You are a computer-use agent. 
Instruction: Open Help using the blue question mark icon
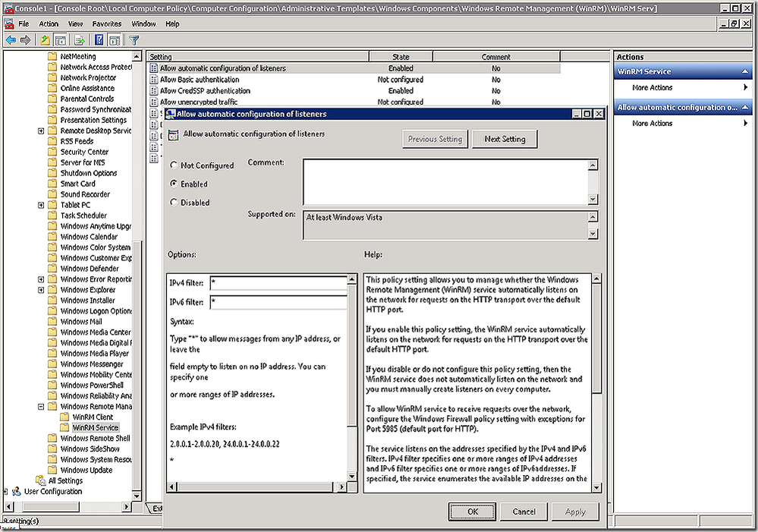pos(99,40)
